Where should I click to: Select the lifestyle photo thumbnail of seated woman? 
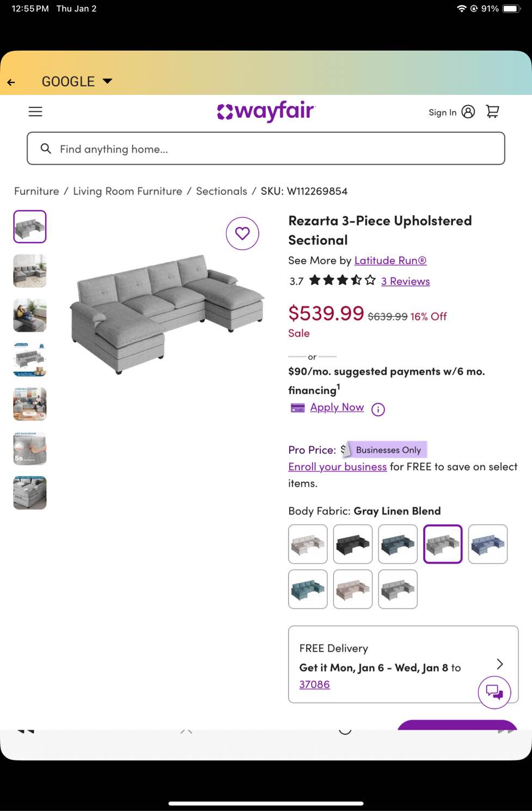29,315
